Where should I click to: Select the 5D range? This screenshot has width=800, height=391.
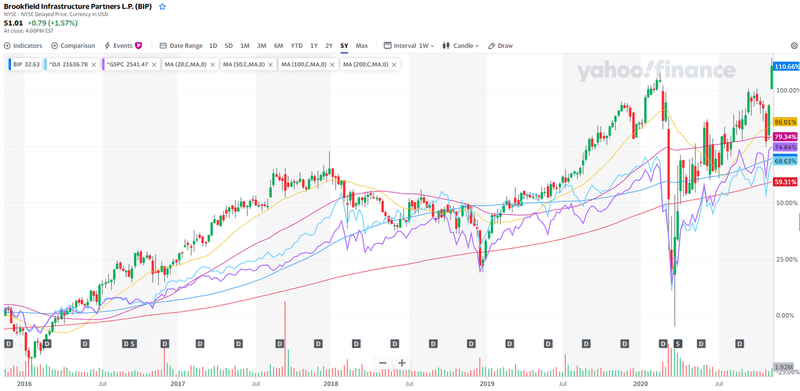coord(229,45)
